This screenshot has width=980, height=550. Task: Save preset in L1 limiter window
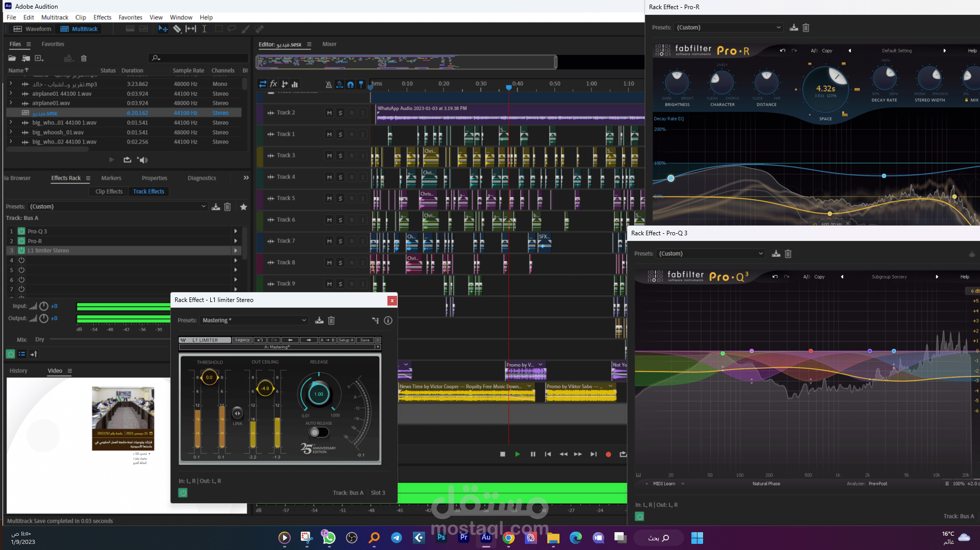tap(319, 320)
